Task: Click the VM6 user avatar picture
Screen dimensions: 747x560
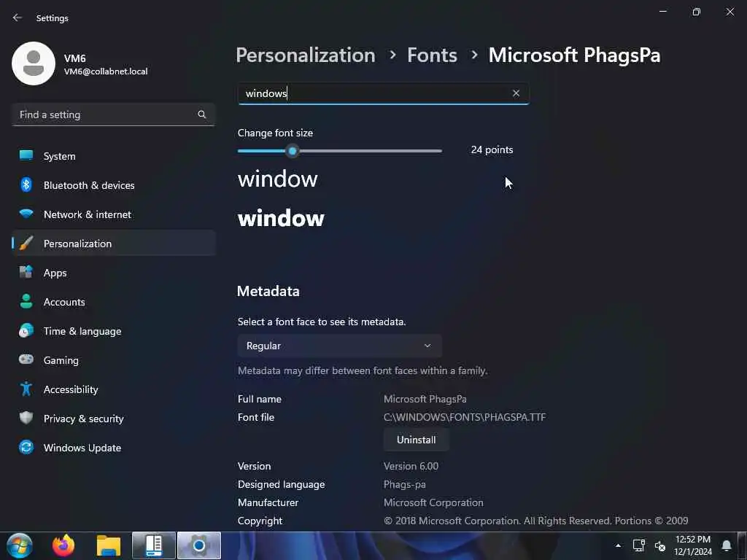Action: (x=34, y=63)
